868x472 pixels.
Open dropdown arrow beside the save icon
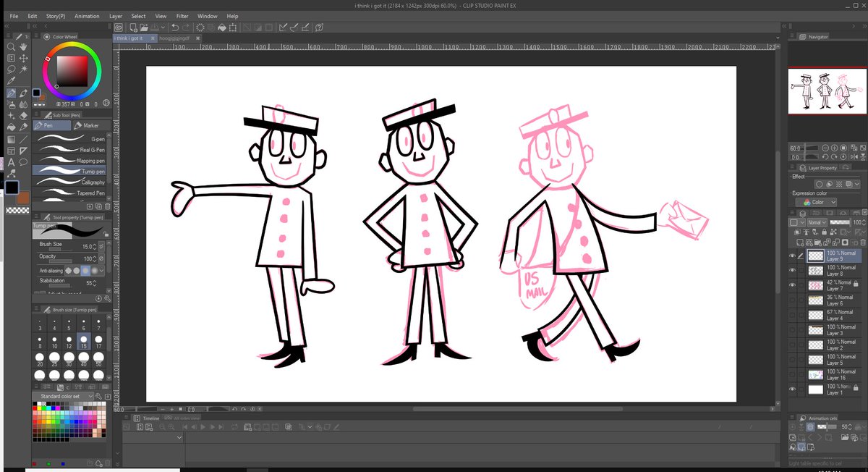[163, 27]
